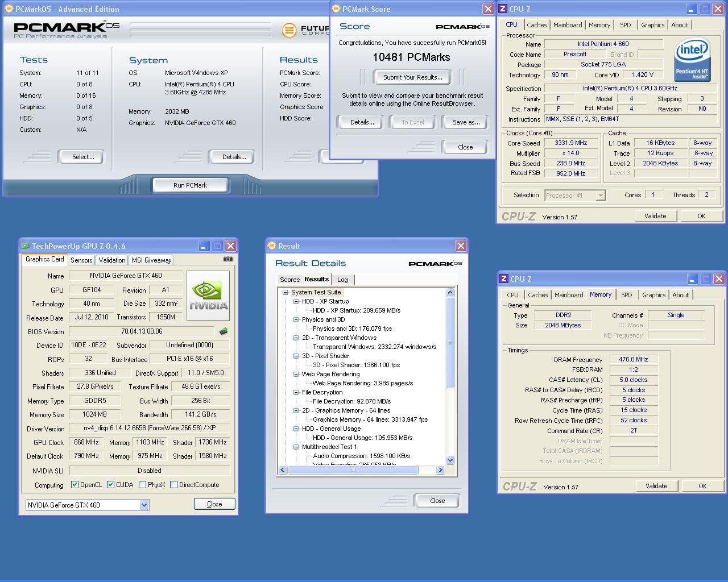Click scroll down arrow in Result tree
Image resolution: width=728 pixels, height=582 pixels.
[x=450, y=460]
